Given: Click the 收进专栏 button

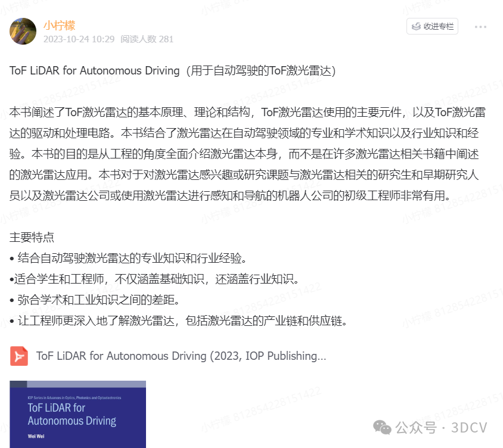Looking at the screenshot, I should pos(432,26).
